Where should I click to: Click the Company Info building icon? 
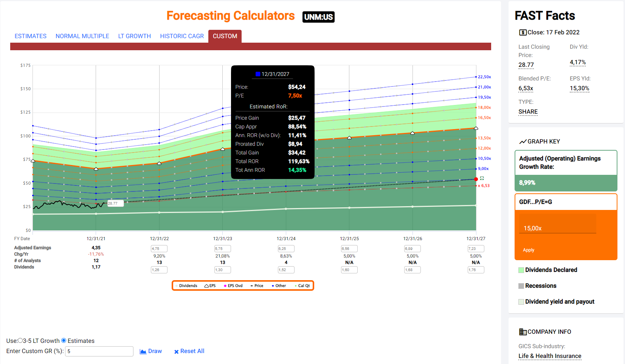click(x=523, y=332)
